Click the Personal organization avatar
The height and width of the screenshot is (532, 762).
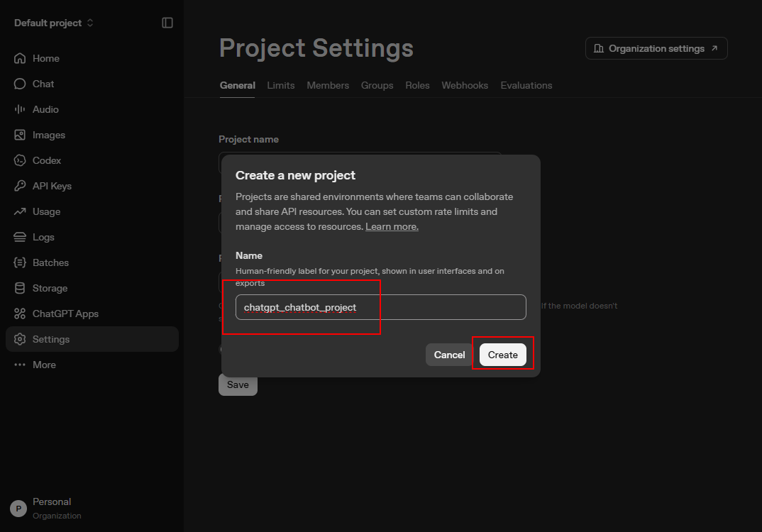pyautogui.click(x=18, y=509)
